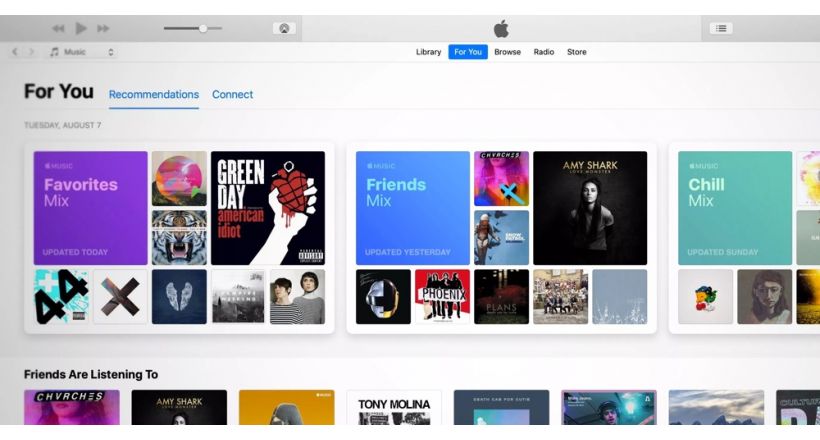Viewport: 820px width, 440px height.
Task: Open the yellow album in Friends Are Listening To
Action: [287, 407]
